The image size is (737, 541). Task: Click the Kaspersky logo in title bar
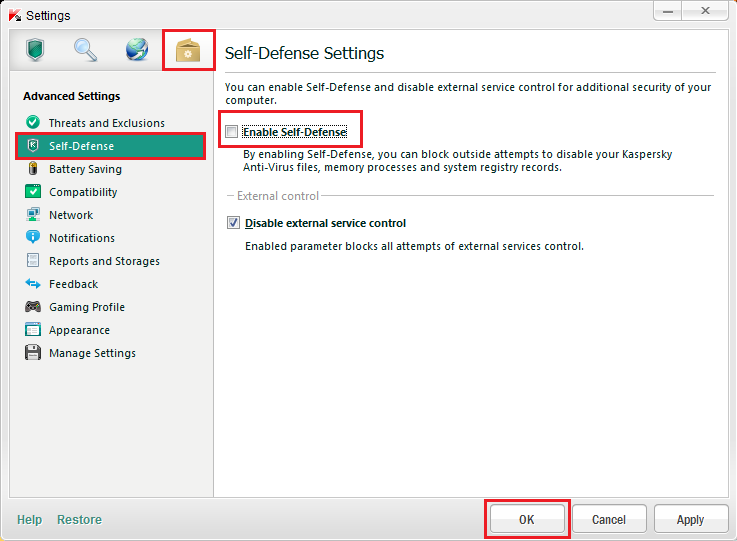pyautogui.click(x=15, y=15)
